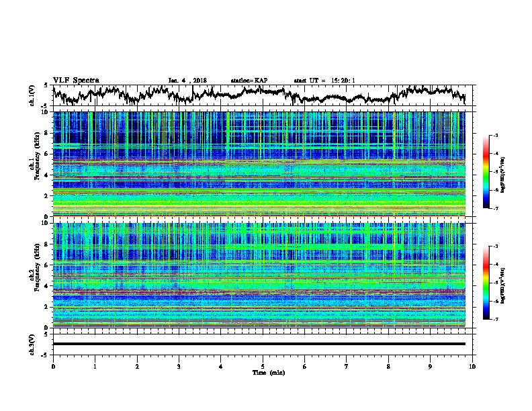Screen dimensions: 532x411
Task: Click time axis tick label "1"
Action: click(x=95, y=367)
